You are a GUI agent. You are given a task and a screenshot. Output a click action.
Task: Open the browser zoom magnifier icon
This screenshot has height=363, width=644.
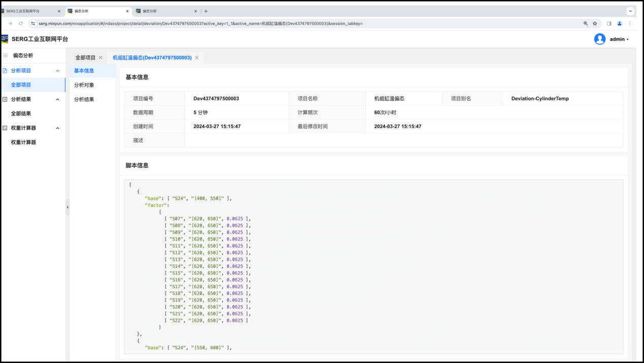click(x=586, y=23)
